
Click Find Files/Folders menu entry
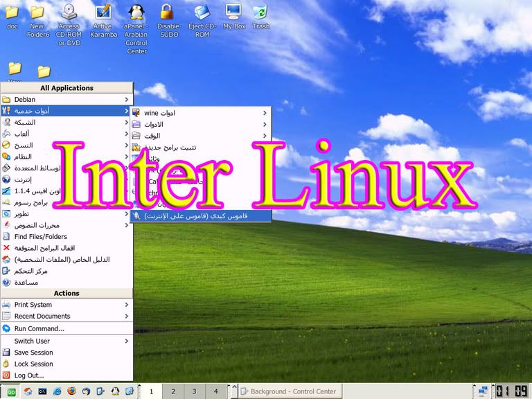(x=66, y=236)
